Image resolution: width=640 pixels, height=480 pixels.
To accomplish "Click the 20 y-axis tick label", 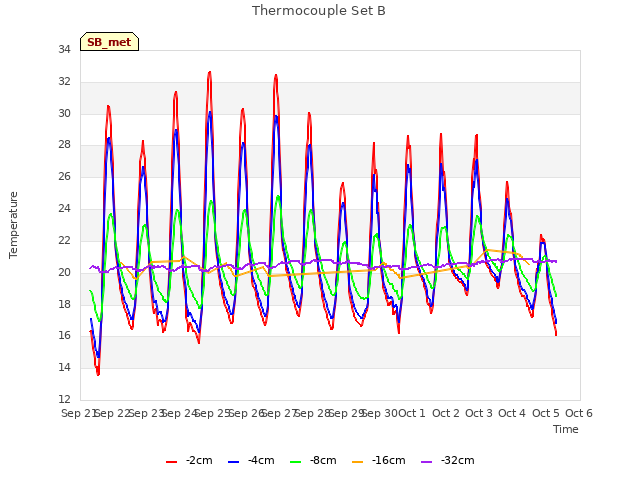I will pos(64,272).
